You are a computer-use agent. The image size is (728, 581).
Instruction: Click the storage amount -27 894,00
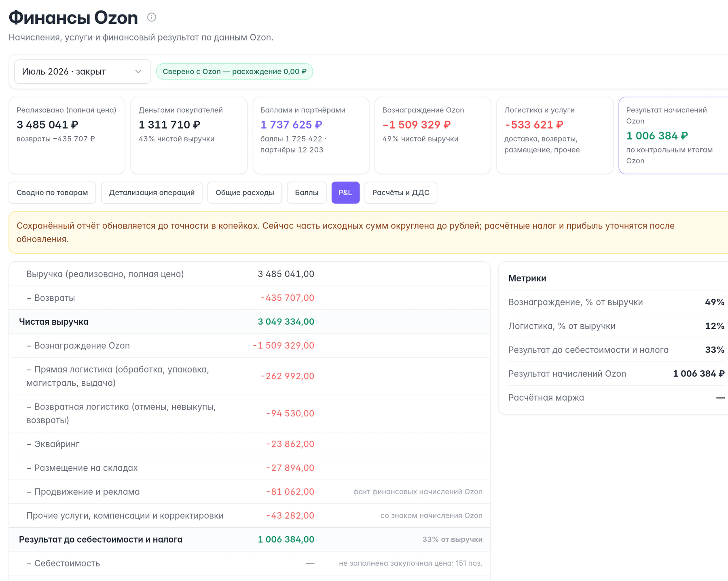[x=290, y=468]
